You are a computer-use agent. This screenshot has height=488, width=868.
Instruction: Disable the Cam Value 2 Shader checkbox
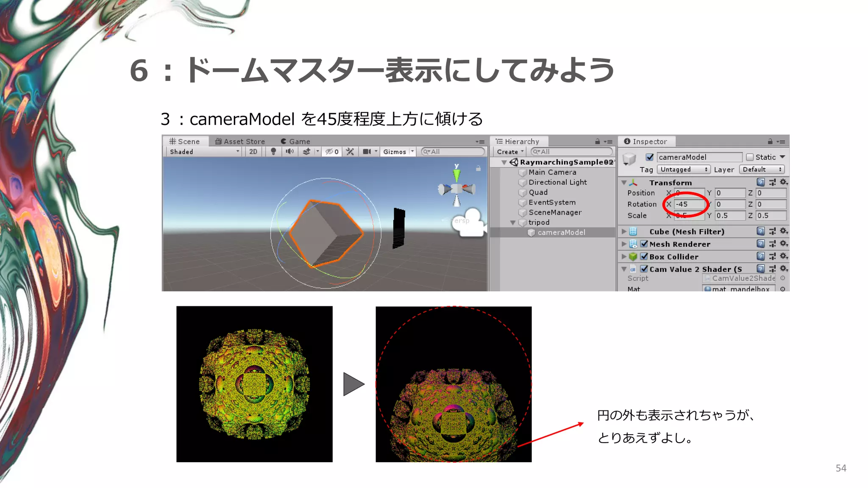coord(644,269)
